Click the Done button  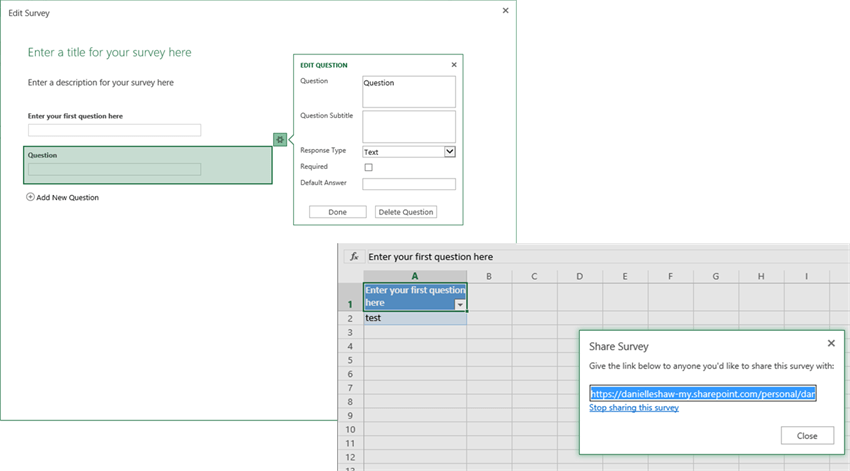[x=337, y=212]
